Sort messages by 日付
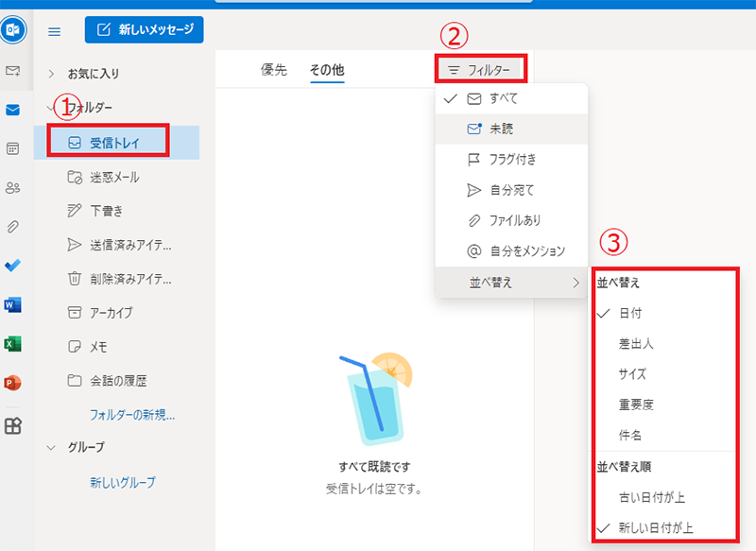 coord(664,314)
